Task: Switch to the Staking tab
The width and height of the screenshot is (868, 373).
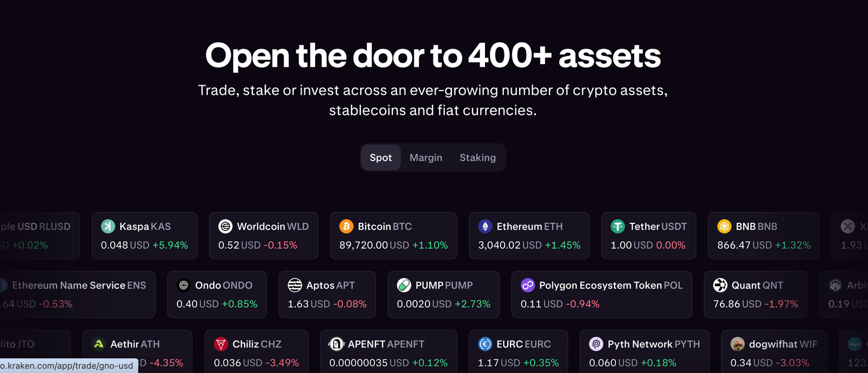Action: [x=477, y=158]
